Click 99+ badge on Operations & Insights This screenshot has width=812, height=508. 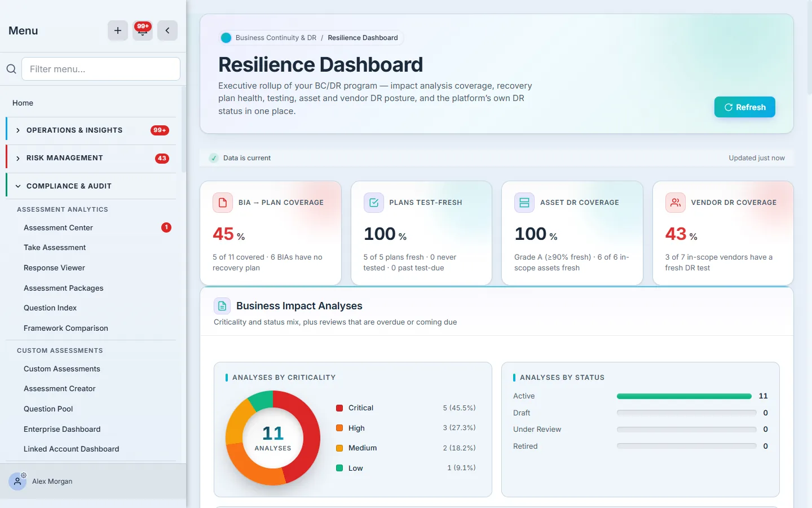coord(160,130)
